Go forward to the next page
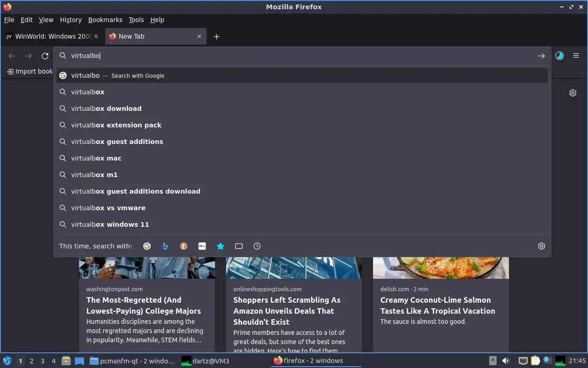Image resolution: width=588 pixels, height=368 pixels. pyautogui.click(x=28, y=56)
